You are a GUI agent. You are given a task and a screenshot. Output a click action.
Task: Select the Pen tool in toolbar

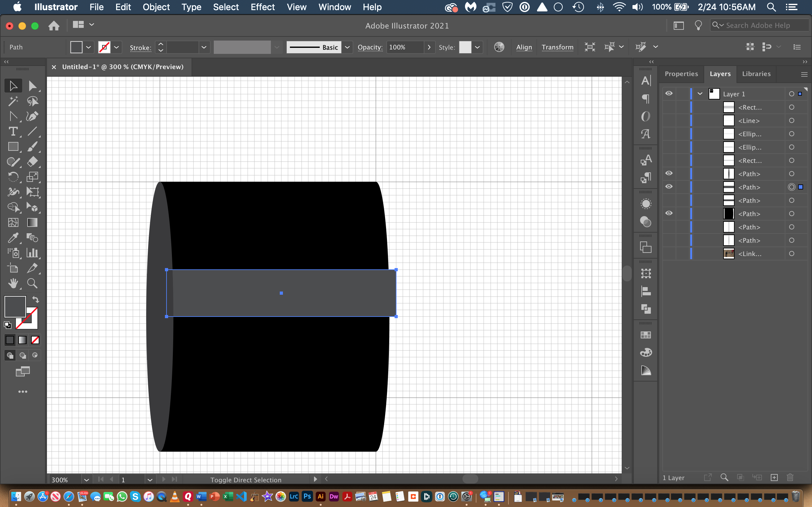[x=33, y=116]
